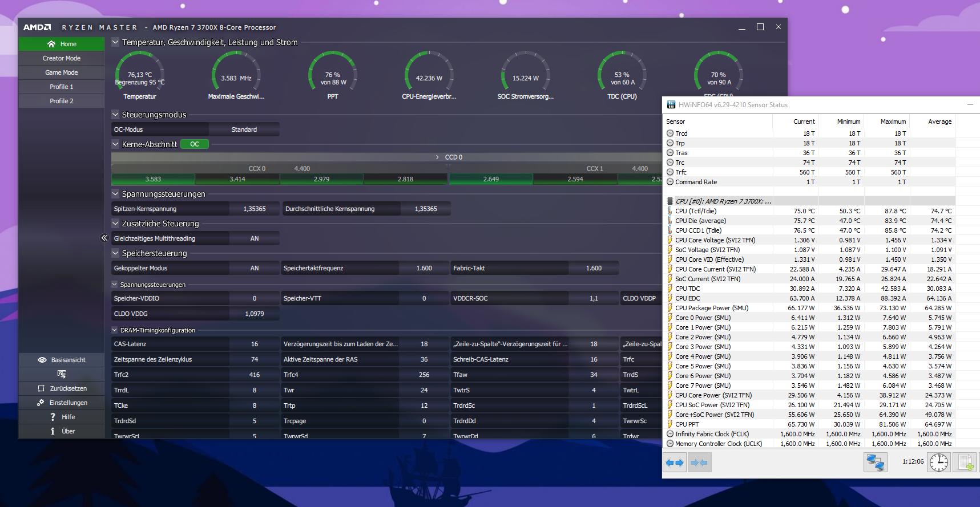The height and width of the screenshot is (507, 980).
Task: Edit the Speichertaktfrequenz value 1.600
Action: [424, 268]
